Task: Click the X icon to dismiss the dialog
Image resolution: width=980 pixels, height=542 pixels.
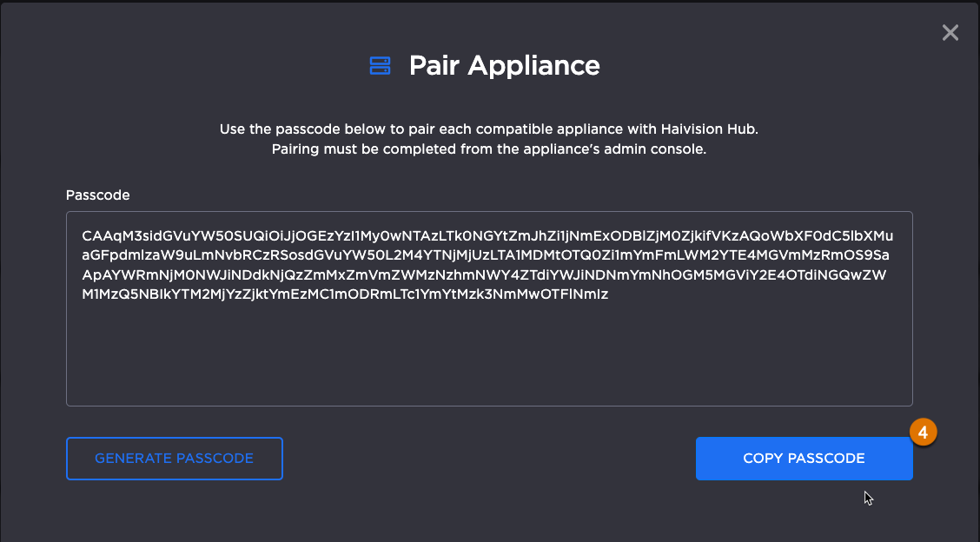Action: pos(950,32)
